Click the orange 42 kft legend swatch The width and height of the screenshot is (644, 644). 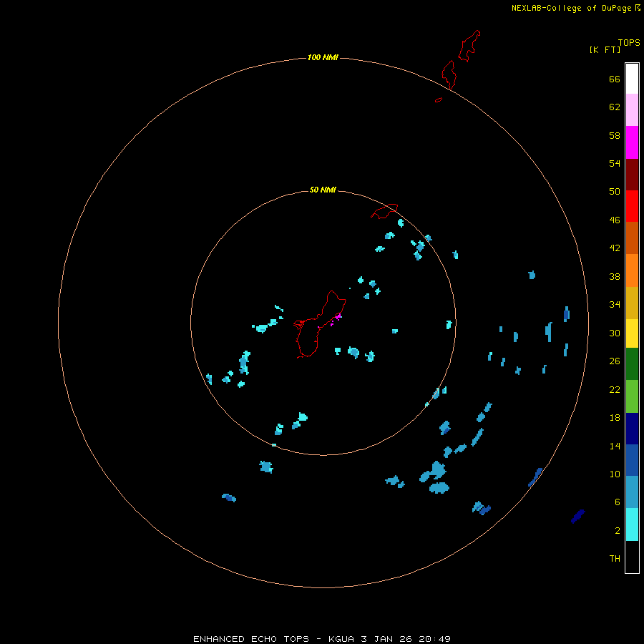click(x=632, y=270)
